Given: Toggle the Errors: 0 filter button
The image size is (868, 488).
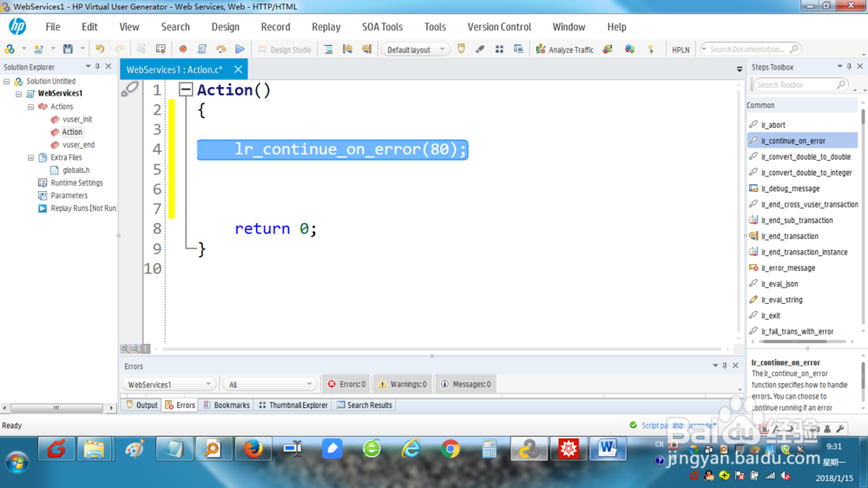Looking at the screenshot, I should pos(346,384).
